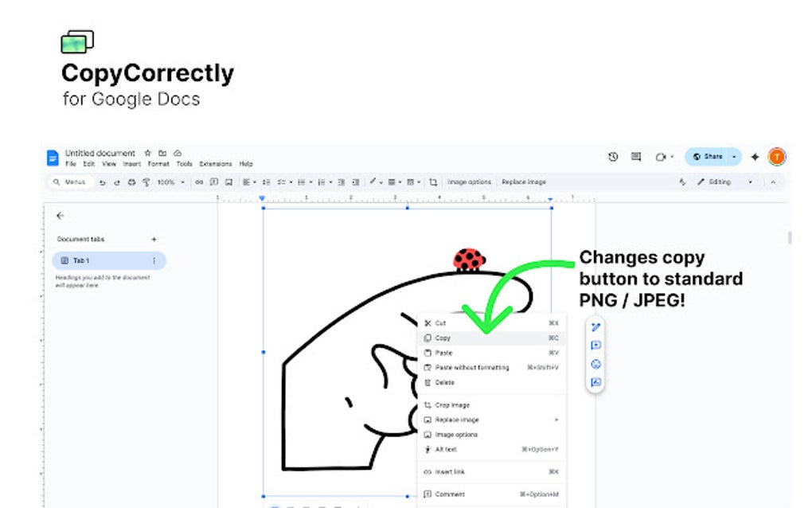This screenshot has width=812, height=508.
Task: Click the Crop image icon in the toolbar
Action: click(x=431, y=182)
